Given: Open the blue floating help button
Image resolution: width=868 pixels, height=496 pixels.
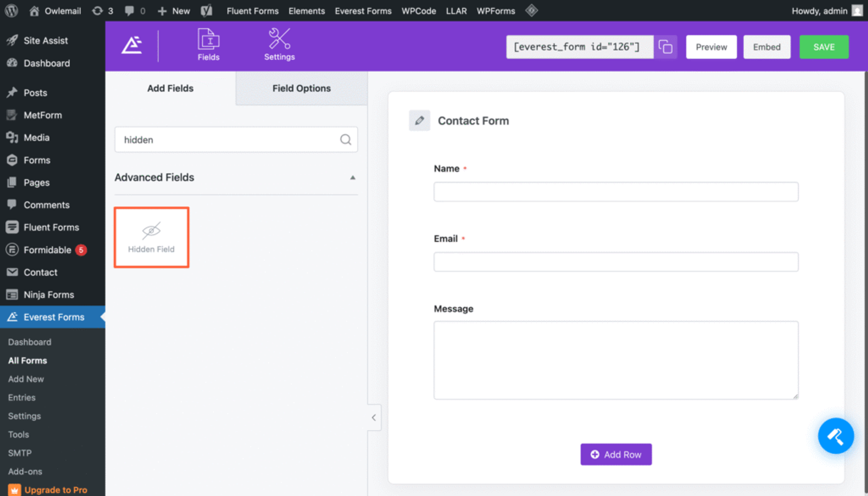Looking at the screenshot, I should [x=835, y=436].
